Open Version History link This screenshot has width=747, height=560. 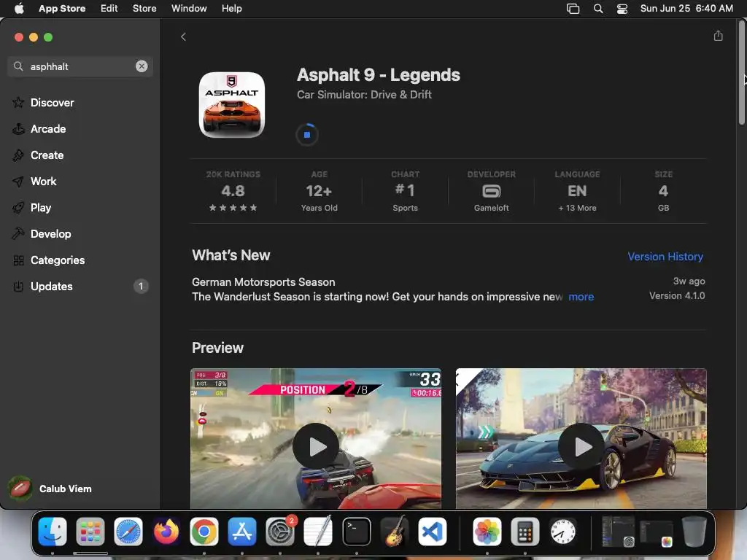click(x=665, y=256)
